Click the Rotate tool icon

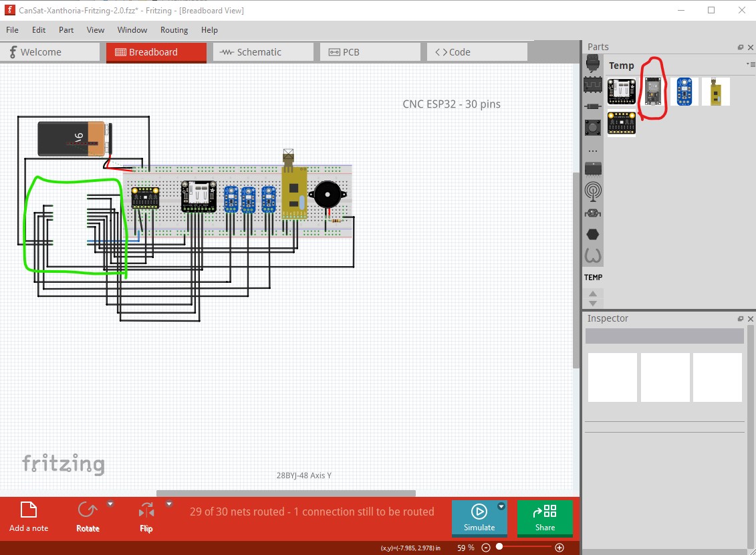click(88, 510)
